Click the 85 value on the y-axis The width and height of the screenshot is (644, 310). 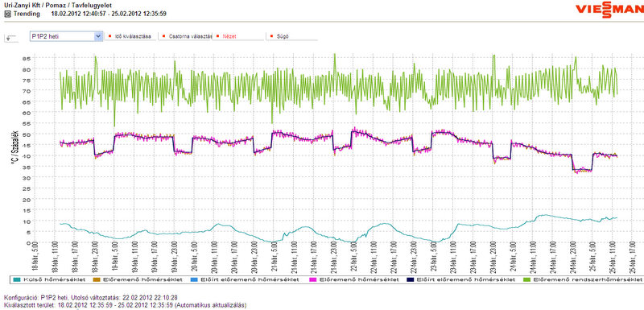(26, 58)
